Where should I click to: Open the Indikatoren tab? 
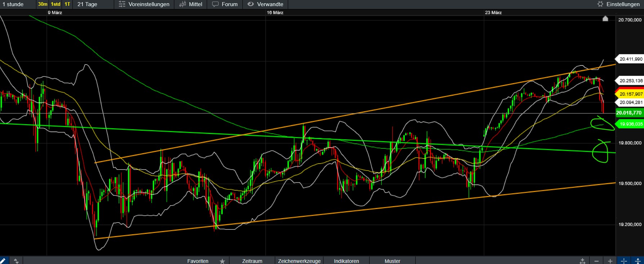point(346,261)
